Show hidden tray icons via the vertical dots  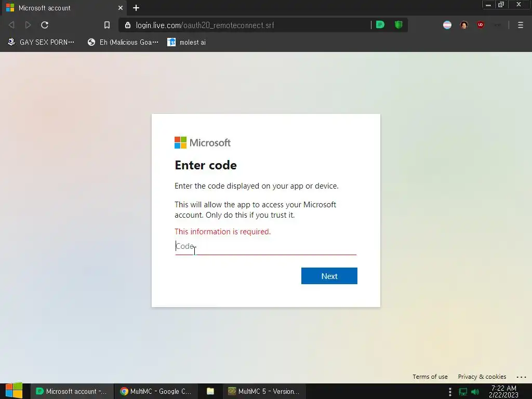(450, 392)
